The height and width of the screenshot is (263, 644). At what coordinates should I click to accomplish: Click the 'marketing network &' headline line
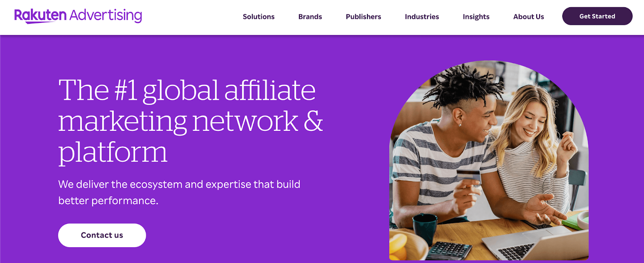191,121
